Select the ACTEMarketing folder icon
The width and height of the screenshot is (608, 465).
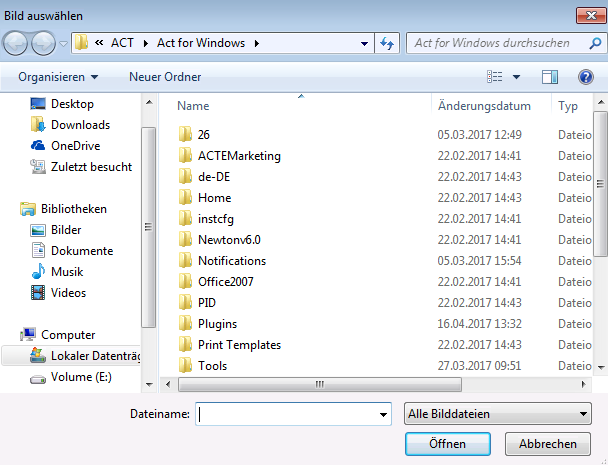pos(185,155)
